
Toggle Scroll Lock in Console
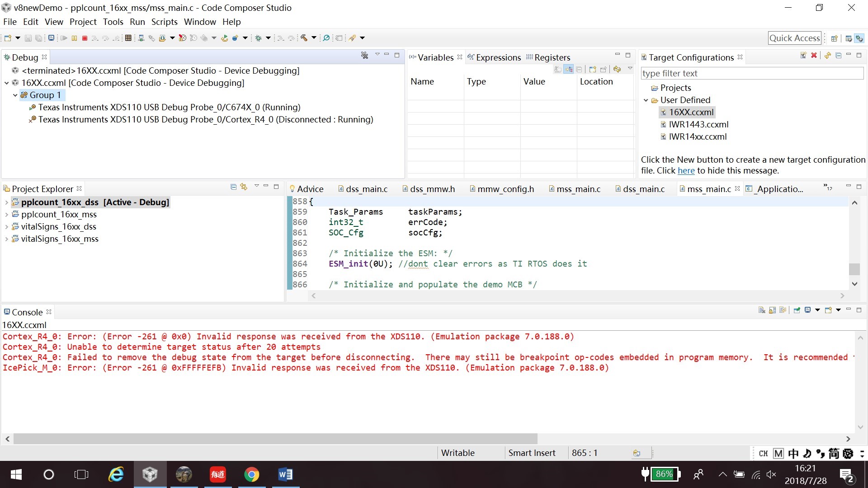point(772,310)
